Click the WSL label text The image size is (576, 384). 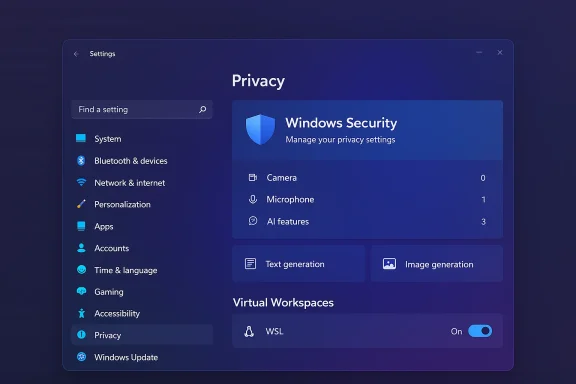point(274,331)
